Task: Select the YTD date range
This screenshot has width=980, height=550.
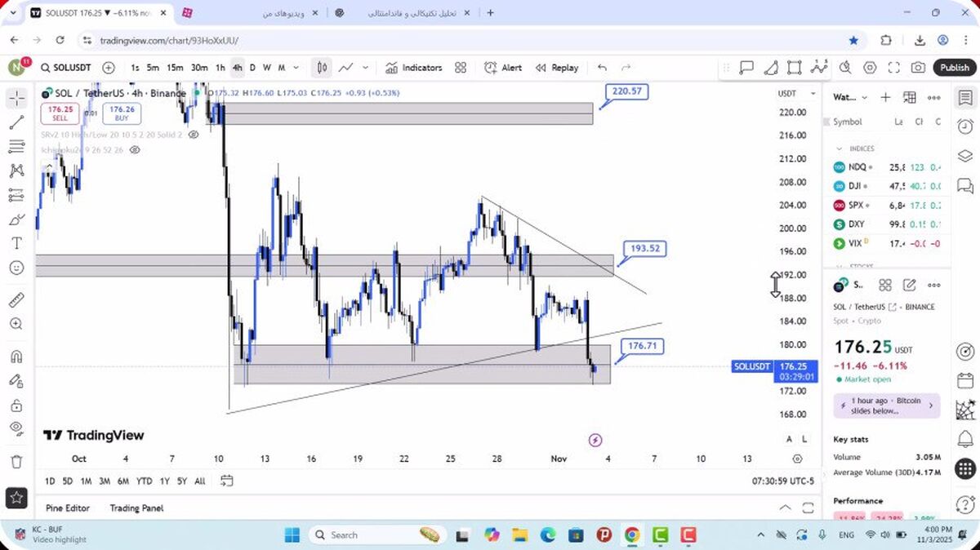Action: coord(144,481)
